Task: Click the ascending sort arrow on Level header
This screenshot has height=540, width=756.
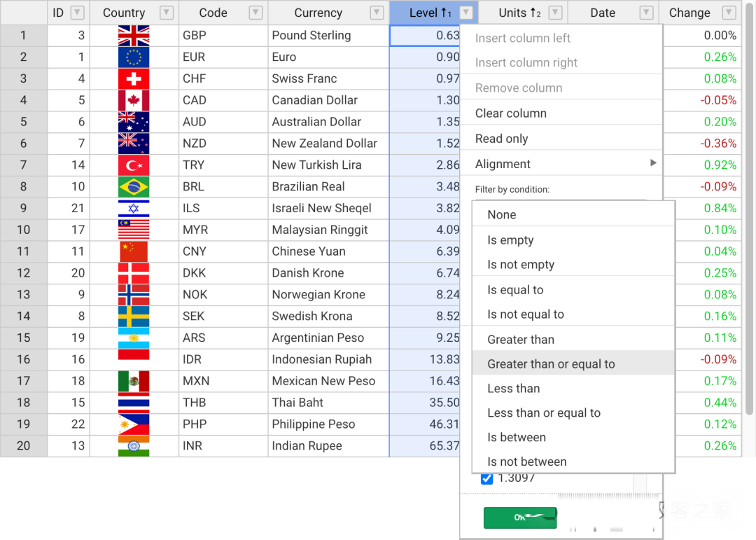Action: tap(442, 12)
